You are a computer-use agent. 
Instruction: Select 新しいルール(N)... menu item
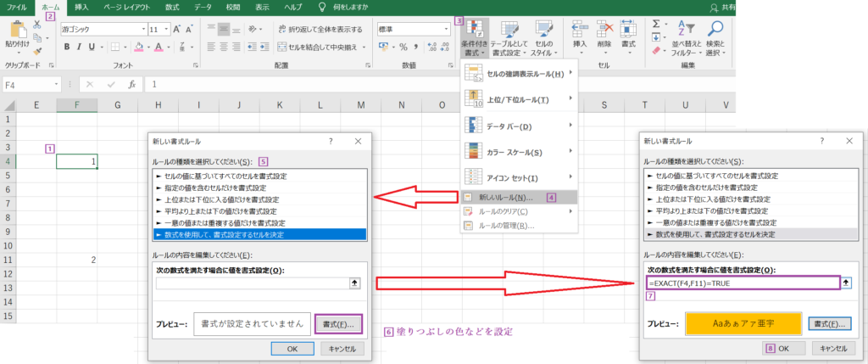(520, 197)
